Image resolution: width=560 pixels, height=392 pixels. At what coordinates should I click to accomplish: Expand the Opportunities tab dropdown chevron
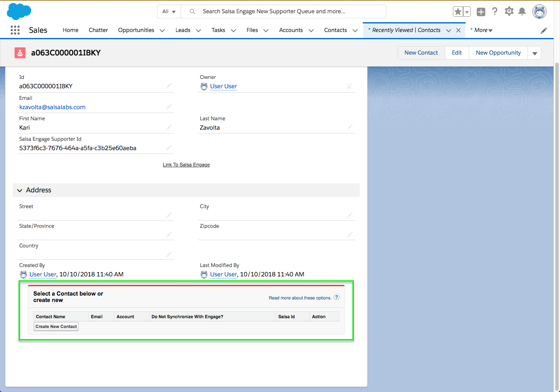(x=162, y=30)
